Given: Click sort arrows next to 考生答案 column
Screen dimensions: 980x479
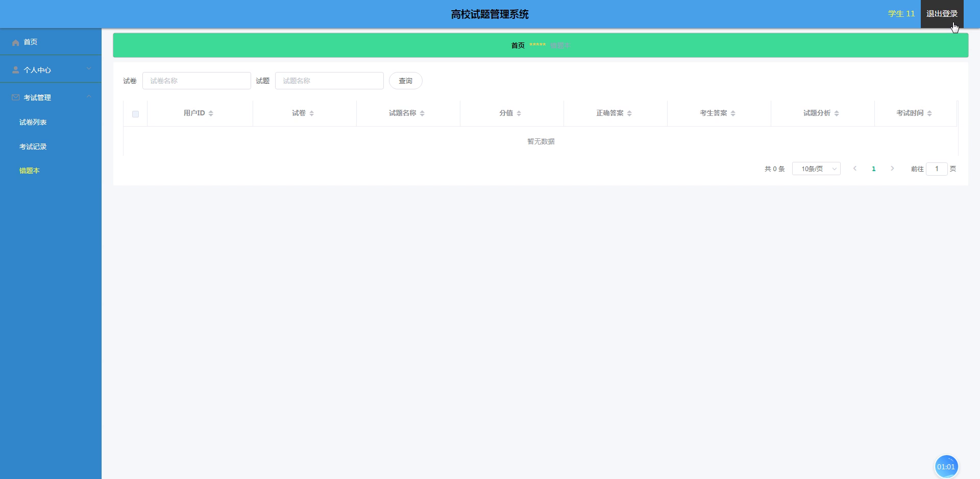Looking at the screenshot, I should coord(733,113).
